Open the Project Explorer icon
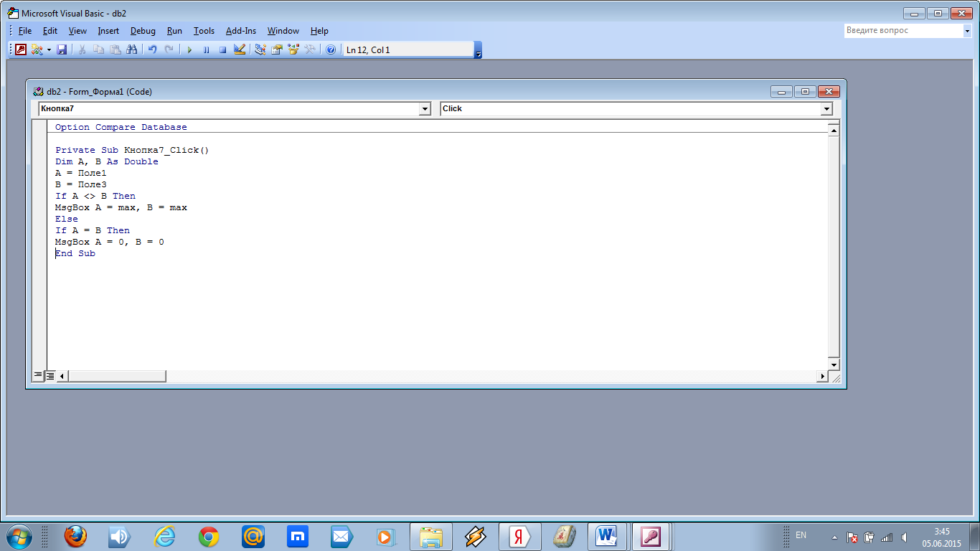The height and width of the screenshot is (551, 980). coord(260,50)
